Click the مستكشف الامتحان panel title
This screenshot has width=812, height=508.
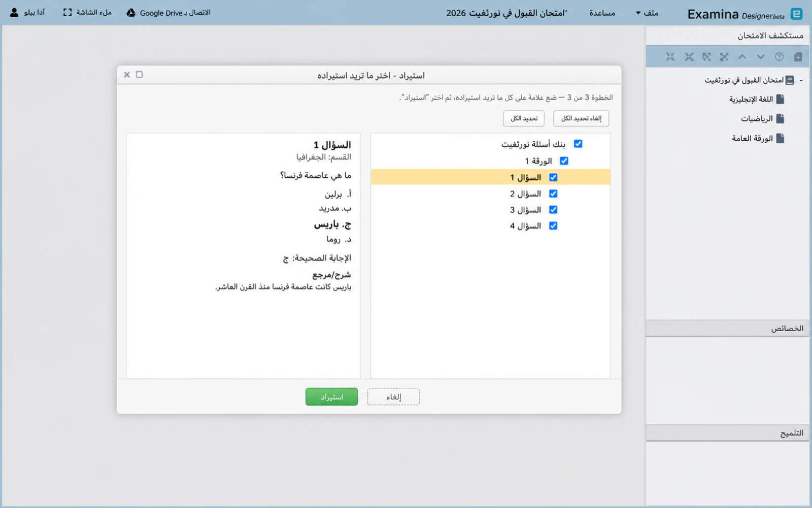tap(770, 36)
